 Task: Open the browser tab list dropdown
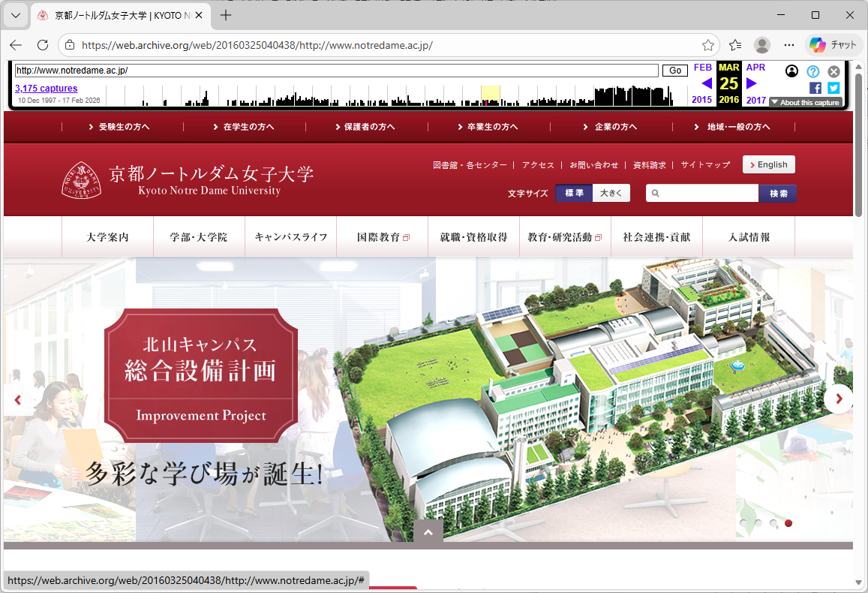(x=16, y=15)
